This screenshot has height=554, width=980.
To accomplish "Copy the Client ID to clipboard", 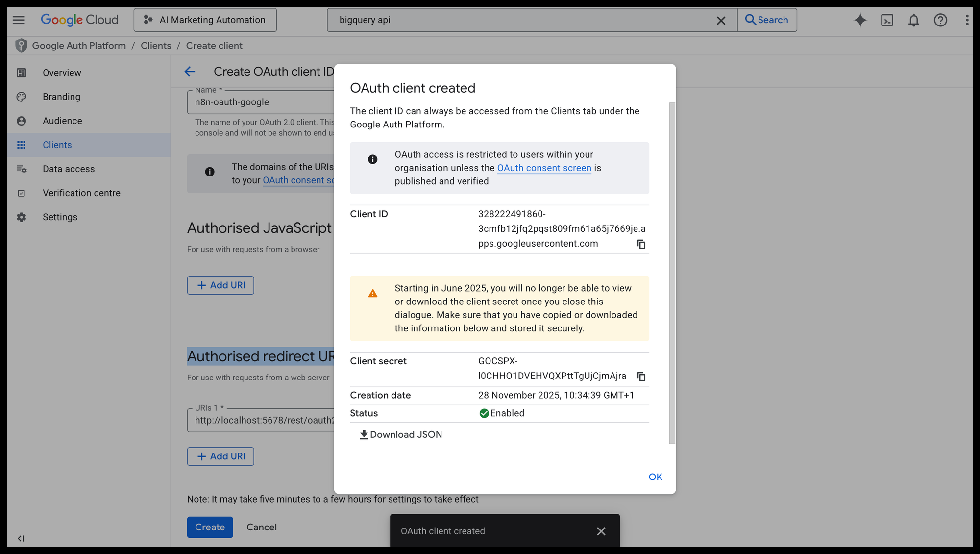I will (x=641, y=244).
